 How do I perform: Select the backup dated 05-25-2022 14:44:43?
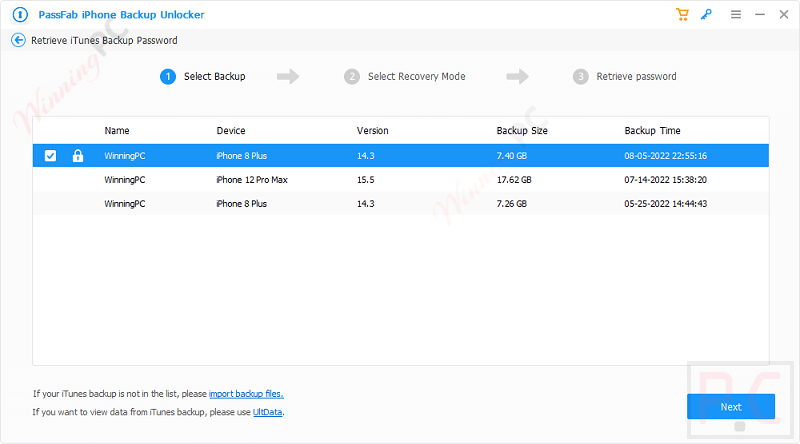pos(401,204)
